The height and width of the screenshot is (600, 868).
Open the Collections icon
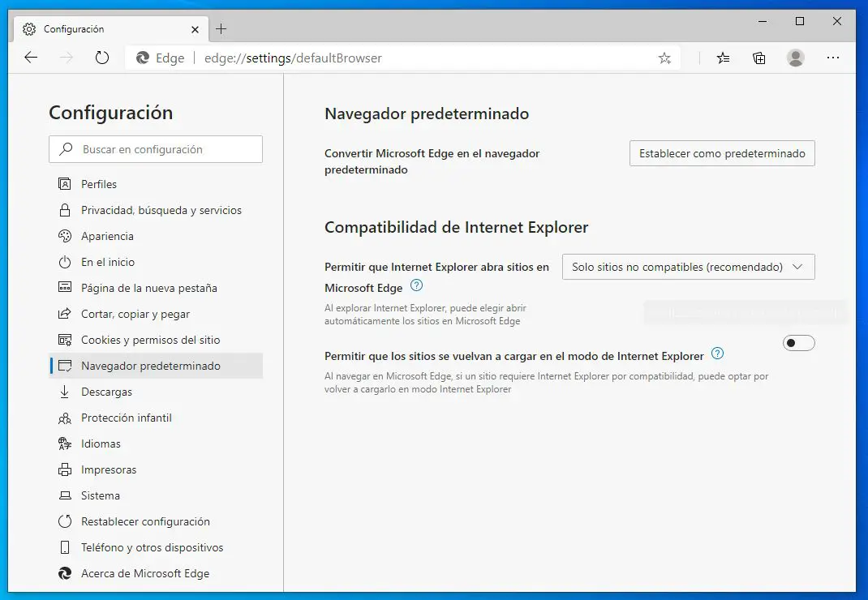pos(759,58)
